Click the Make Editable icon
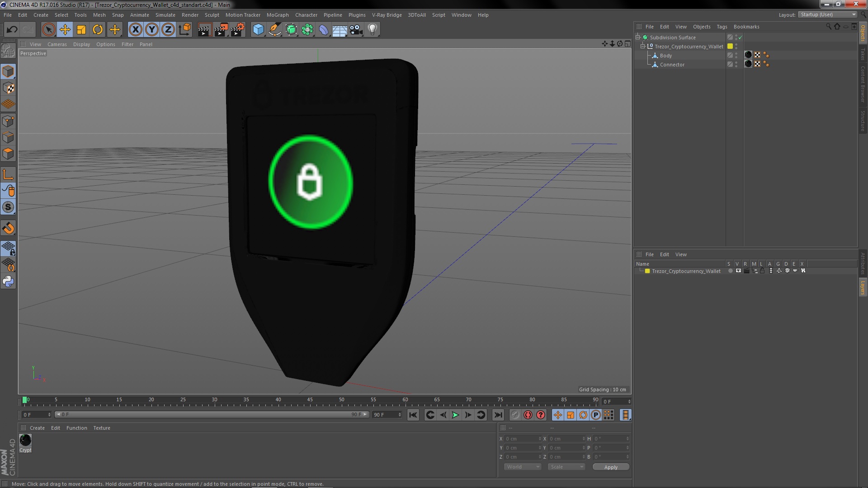This screenshot has height=488, width=868. pyautogui.click(x=8, y=51)
